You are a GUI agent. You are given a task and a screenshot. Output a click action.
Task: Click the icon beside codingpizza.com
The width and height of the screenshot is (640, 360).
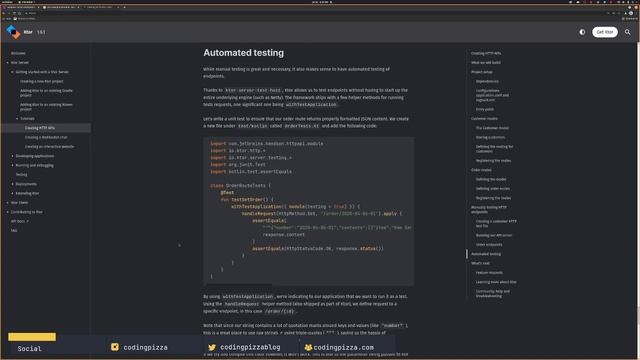pos(308,347)
